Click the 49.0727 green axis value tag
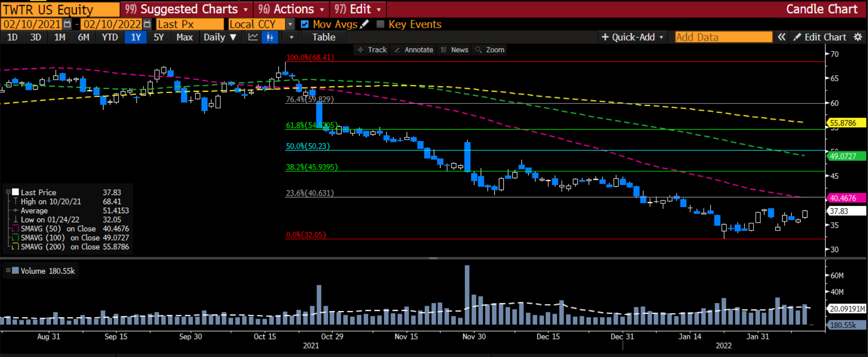 [x=846, y=156]
